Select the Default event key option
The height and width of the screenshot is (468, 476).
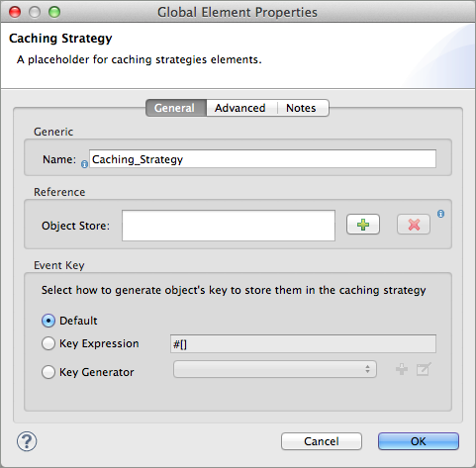48,321
